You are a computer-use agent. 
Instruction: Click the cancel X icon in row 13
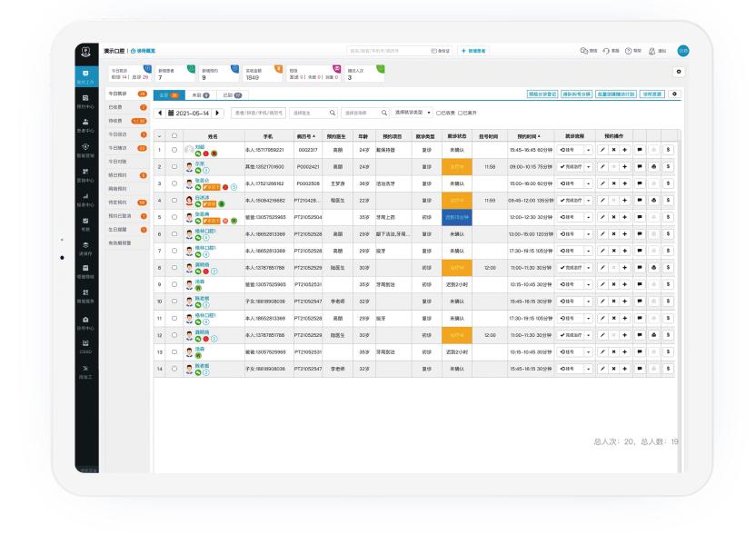[x=613, y=351]
